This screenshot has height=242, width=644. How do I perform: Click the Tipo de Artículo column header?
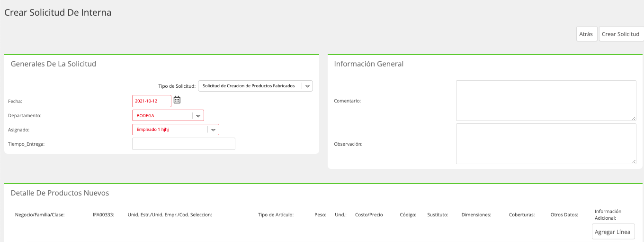pos(276,214)
